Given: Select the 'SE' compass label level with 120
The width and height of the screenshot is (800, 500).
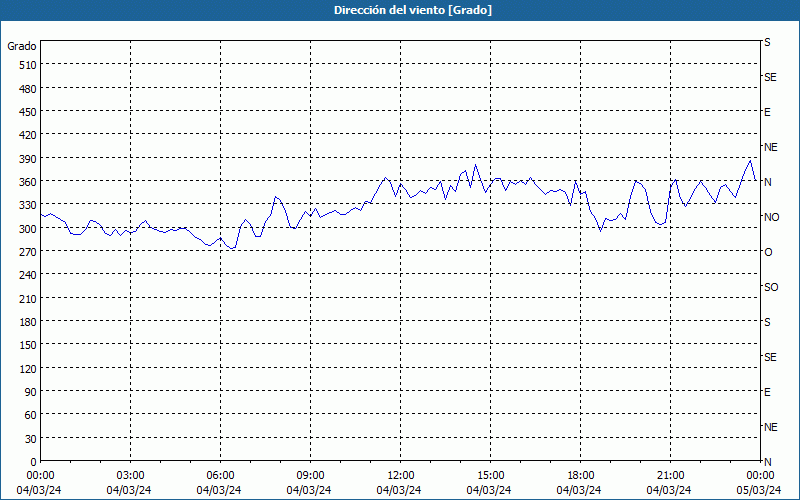Looking at the screenshot, I should [770, 357].
